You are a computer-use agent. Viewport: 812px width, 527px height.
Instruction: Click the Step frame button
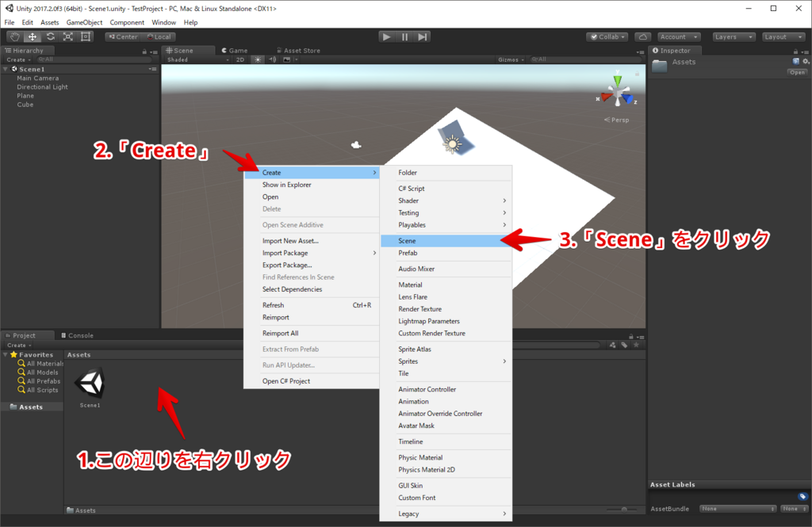point(423,36)
